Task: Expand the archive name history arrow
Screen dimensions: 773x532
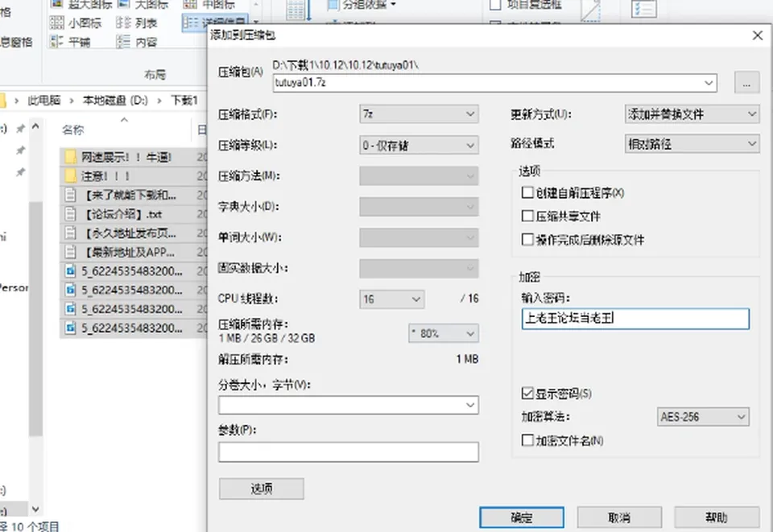Action: click(x=709, y=83)
